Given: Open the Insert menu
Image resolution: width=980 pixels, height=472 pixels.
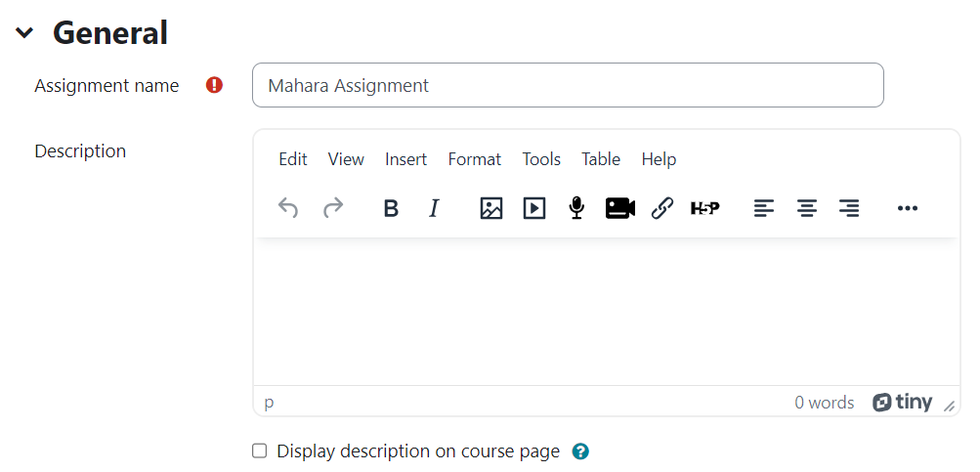Looking at the screenshot, I should (405, 159).
